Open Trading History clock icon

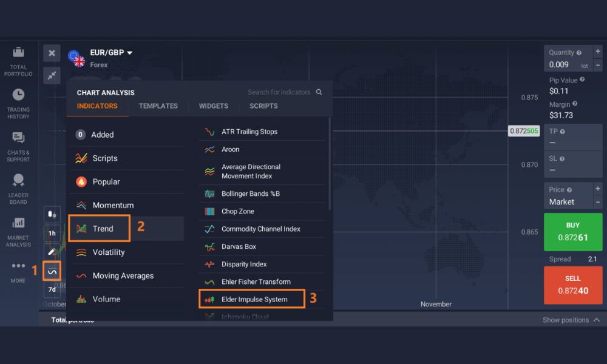(x=18, y=95)
